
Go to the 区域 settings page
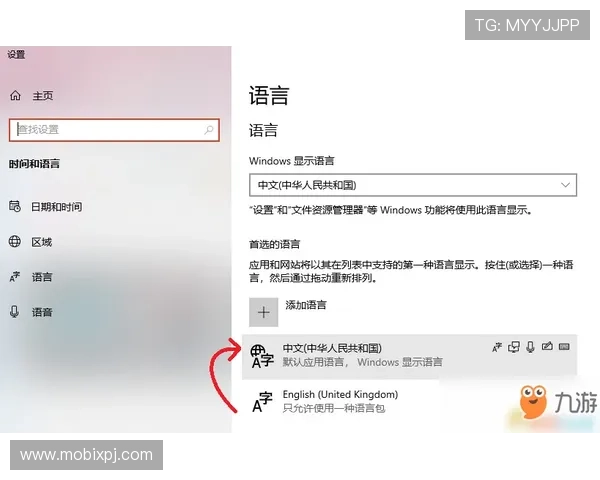[x=41, y=242]
